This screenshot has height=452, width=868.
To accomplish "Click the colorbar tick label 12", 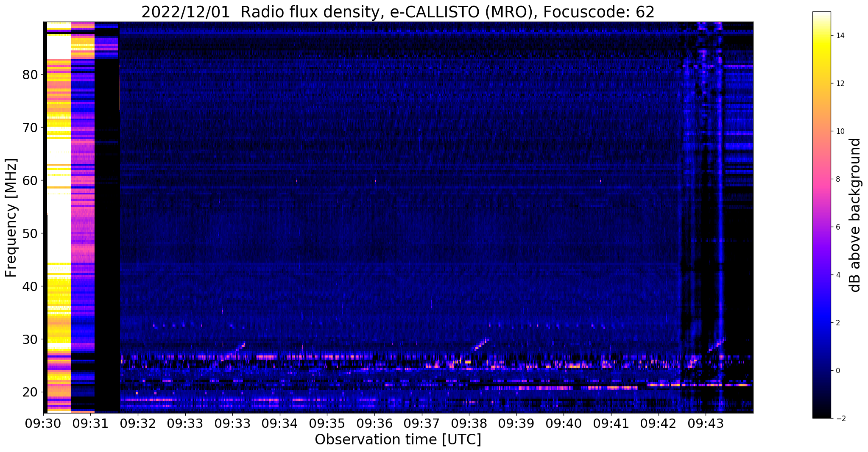I will [x=839, y=83].
